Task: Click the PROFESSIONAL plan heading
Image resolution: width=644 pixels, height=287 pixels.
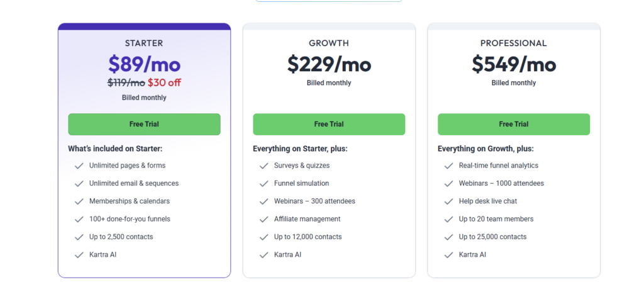Action: click(x=514, y=43)
